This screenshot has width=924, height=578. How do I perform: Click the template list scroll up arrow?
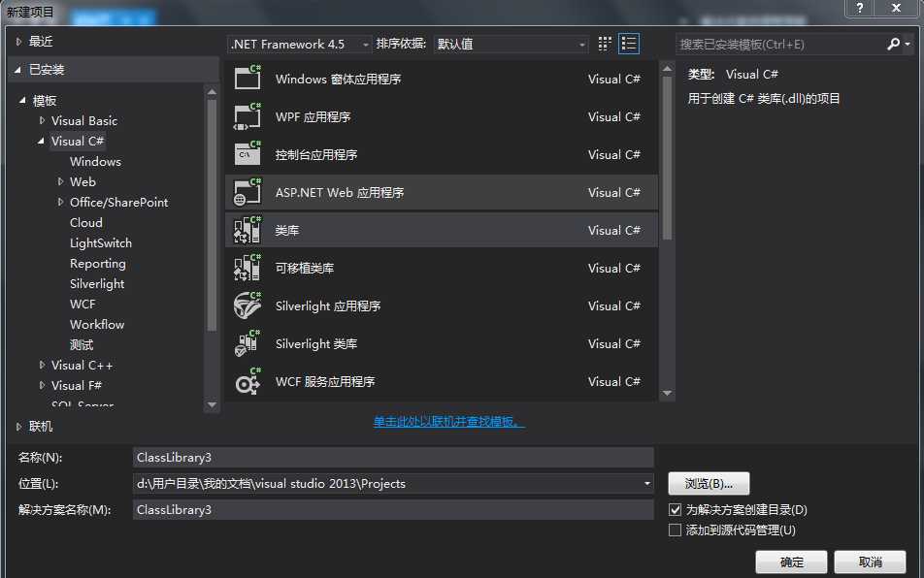click(667, 69)
